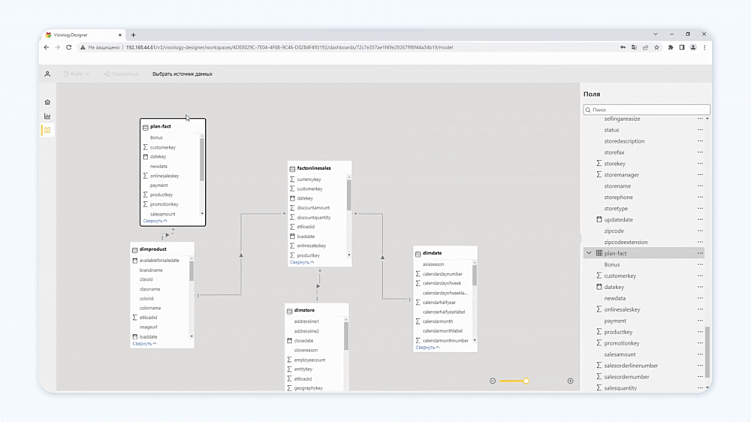This screenshot has width=751, height=422.
Task: Collapse the dimdate table card
Action: click(x=427, y=347)
